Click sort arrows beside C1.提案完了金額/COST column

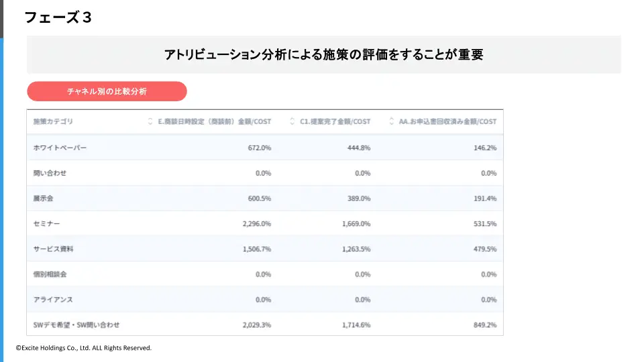[x=292, y=121]
